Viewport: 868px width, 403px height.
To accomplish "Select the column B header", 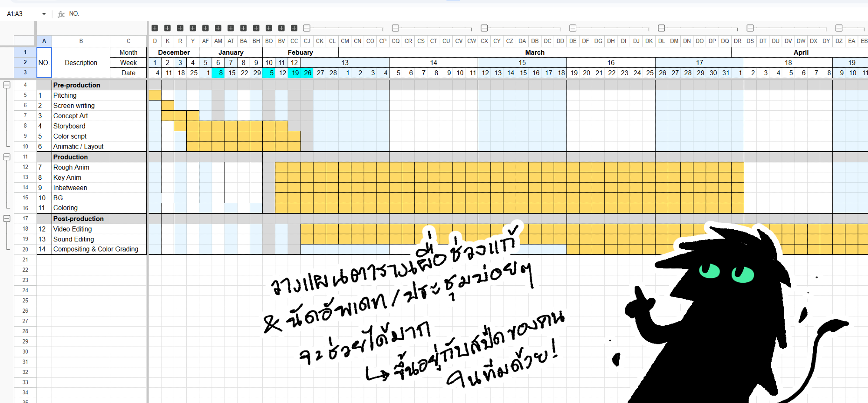I will tap(81, 41).
